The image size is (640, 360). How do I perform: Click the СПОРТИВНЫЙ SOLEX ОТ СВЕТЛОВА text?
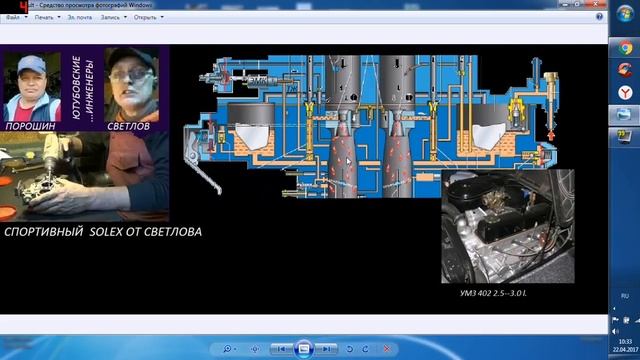pos(103,232)
